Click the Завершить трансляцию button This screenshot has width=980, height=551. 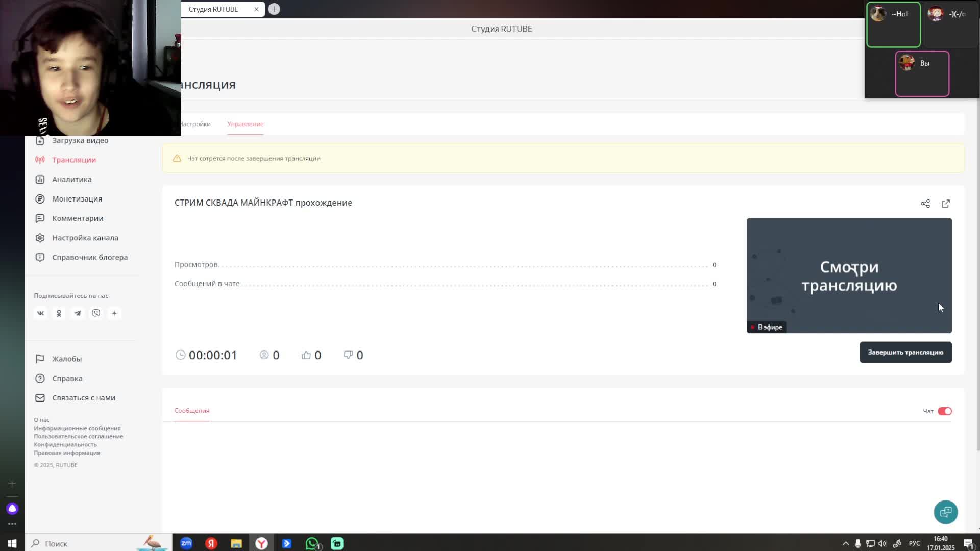coord(905,352)
